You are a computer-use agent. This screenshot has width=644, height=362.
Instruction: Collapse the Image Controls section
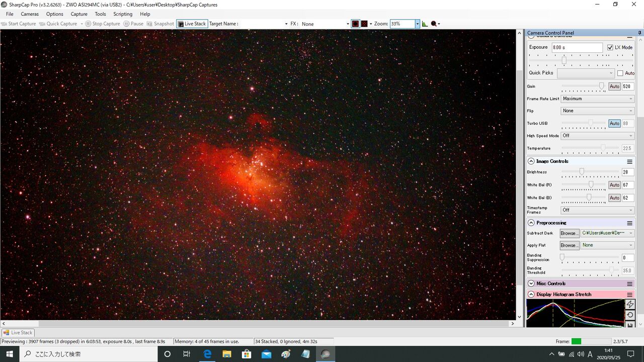pyautogui.click(x=531, y=161)
